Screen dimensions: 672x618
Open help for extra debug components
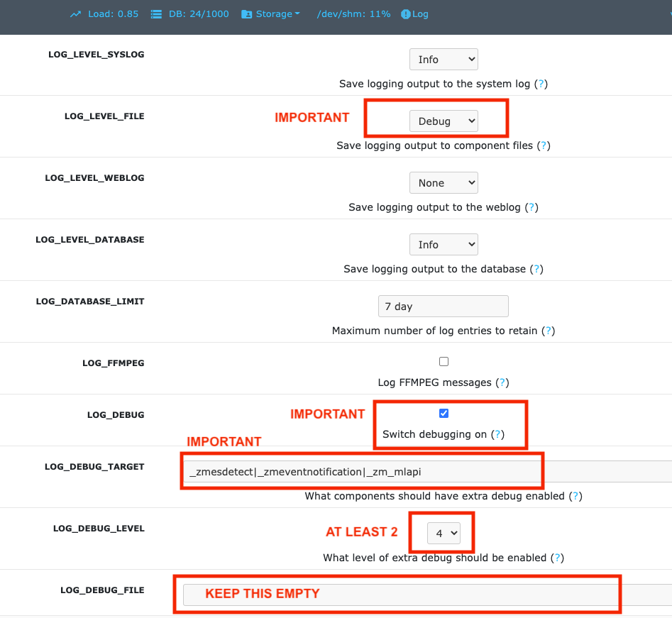coord(575,496)
